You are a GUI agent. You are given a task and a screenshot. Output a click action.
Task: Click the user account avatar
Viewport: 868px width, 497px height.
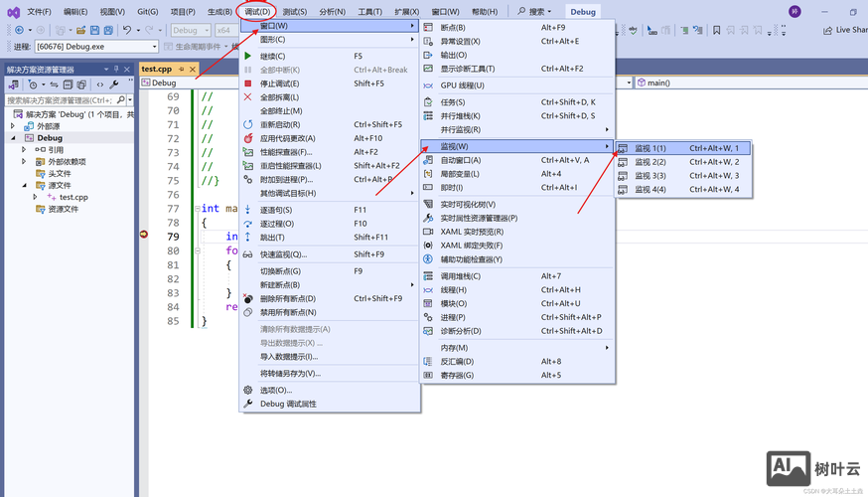[x=795, y=12]
